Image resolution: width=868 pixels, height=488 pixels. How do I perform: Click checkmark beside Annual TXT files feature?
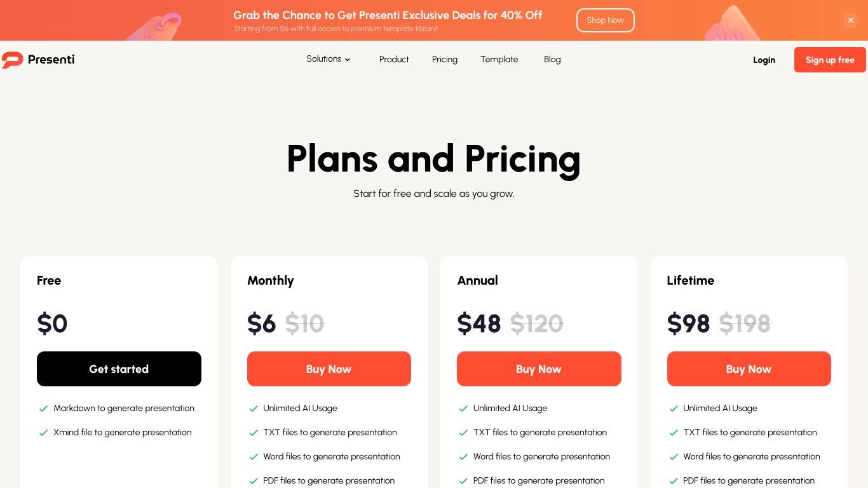point(463,433)
